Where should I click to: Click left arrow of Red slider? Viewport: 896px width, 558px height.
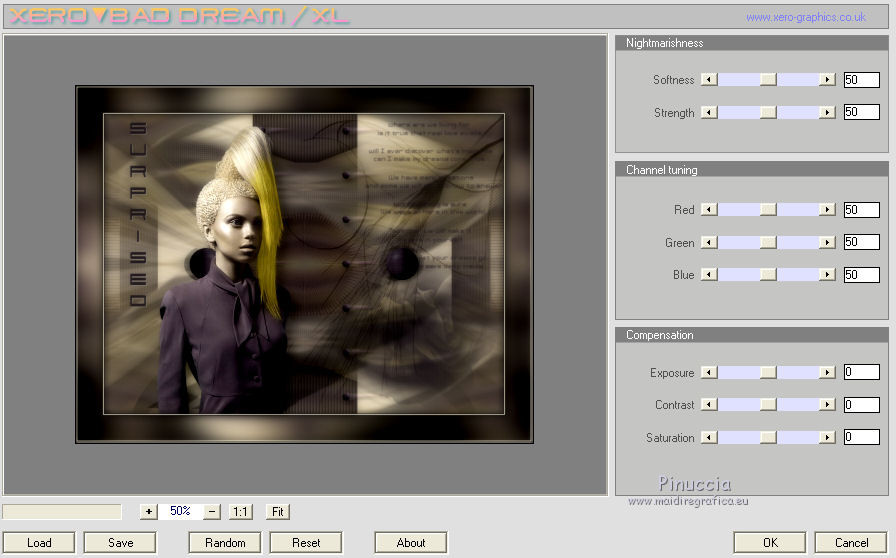point(709,210)
